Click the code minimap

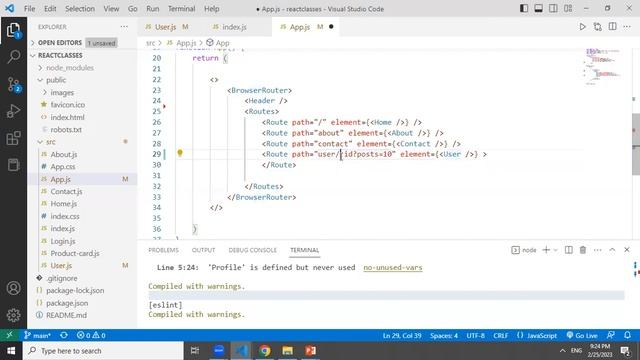click(603, 66)
